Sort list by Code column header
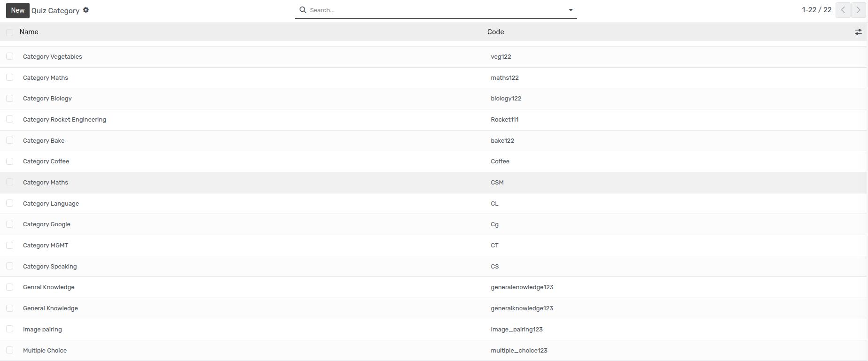Viewport: 868px width, 361px height. [495, 32]
